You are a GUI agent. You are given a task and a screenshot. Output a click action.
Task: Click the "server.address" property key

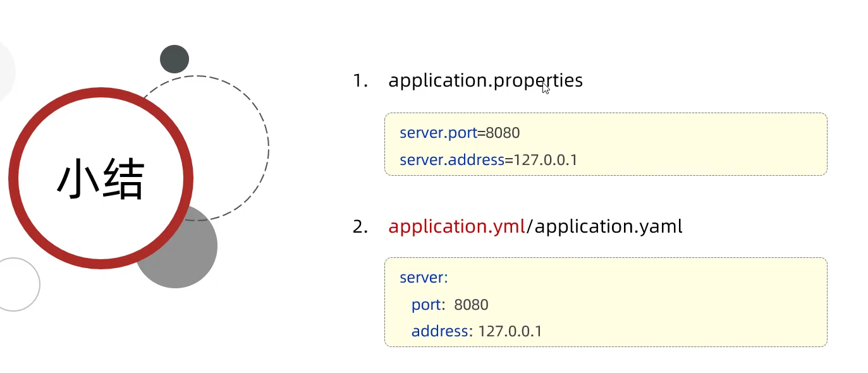[x=452, y=160]
